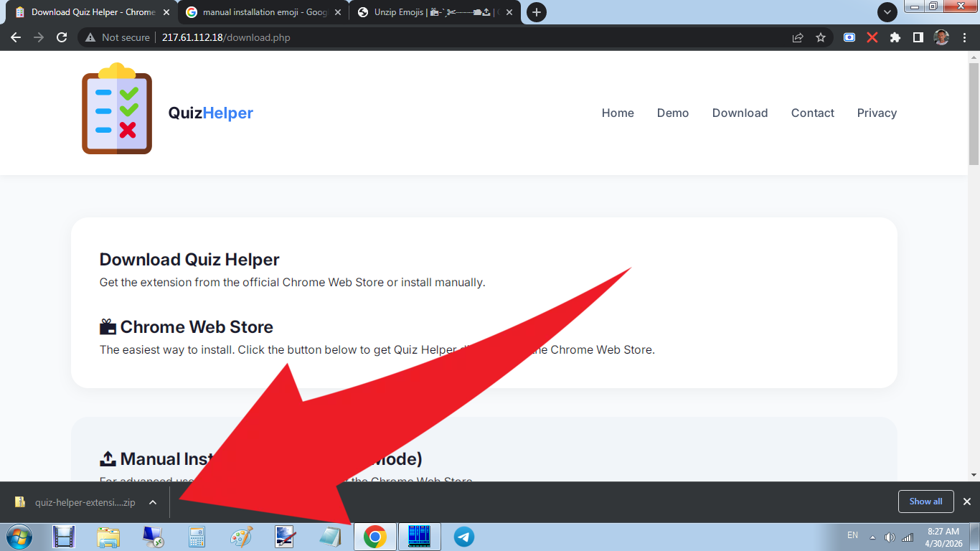The image size is (980, 551).
Task: Click the Chrome Web Store heading
Action: [x=187, y=327]
